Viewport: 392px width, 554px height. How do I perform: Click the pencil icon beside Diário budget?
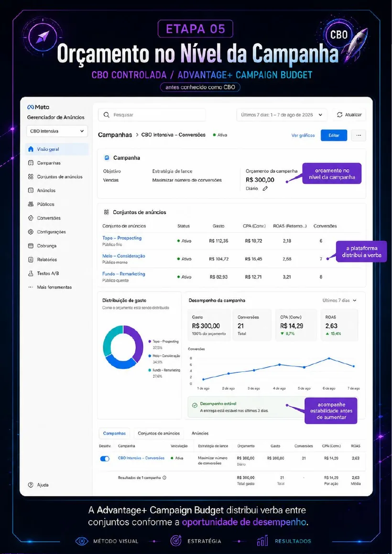tap(265, 189)
